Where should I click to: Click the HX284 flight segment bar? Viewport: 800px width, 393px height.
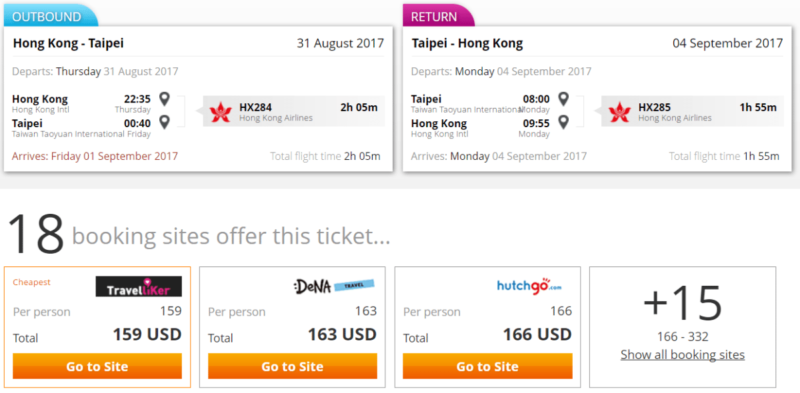tap(294, 111)
